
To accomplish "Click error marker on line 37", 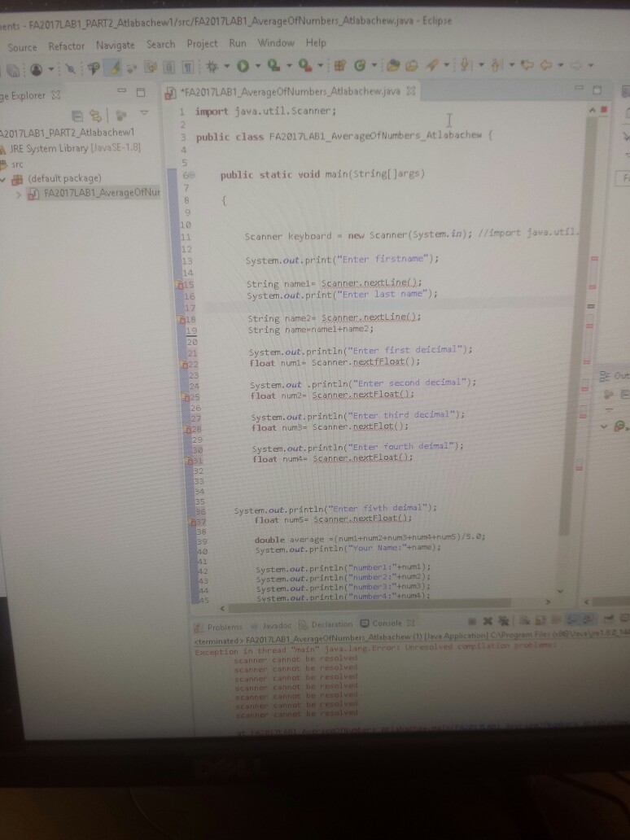I will click(x=194, y=522).
